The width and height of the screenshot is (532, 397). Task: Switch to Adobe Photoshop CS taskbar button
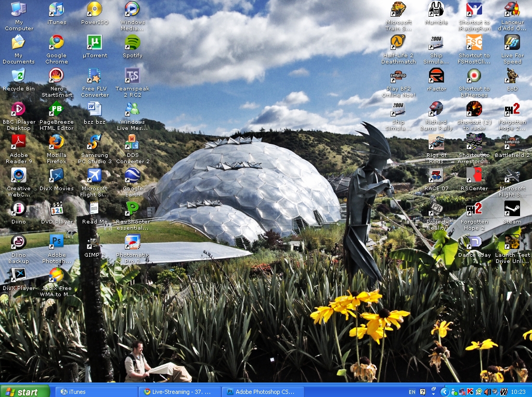[263, 392]
